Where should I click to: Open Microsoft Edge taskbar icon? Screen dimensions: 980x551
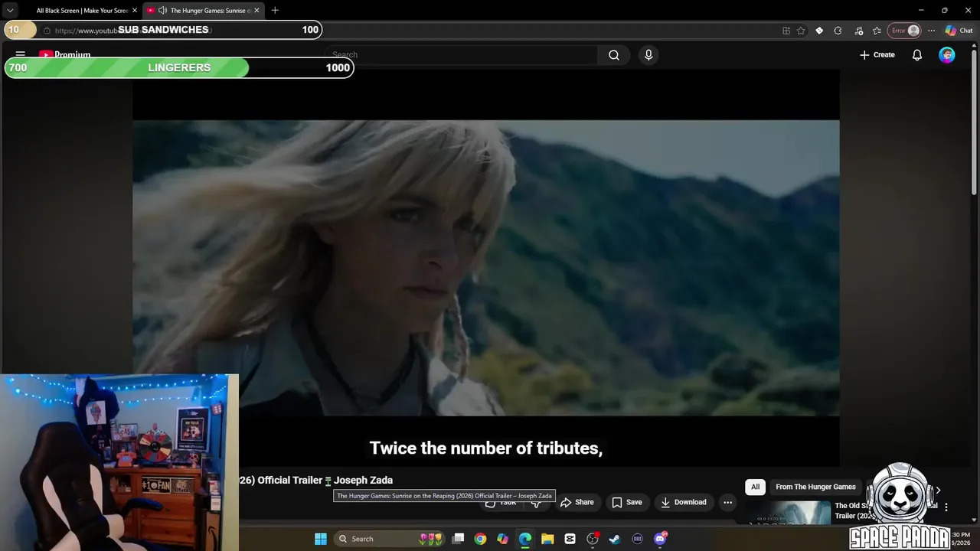[525, 539]
